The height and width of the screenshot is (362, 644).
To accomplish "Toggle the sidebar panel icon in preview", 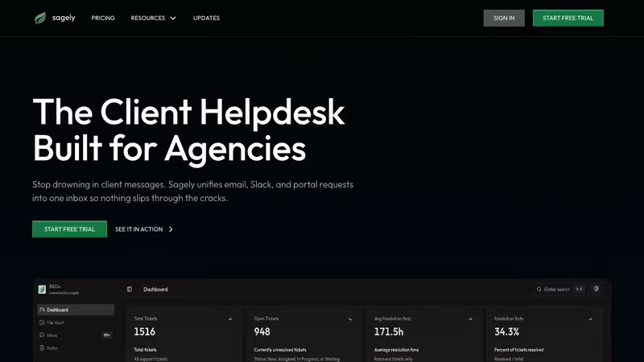I will coord(130,290).
